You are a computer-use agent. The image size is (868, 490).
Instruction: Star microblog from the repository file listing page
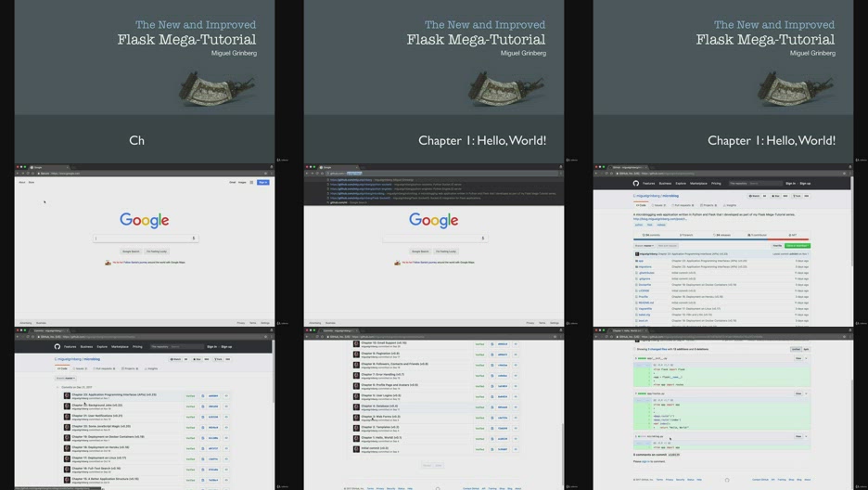[x=775, y=196]
